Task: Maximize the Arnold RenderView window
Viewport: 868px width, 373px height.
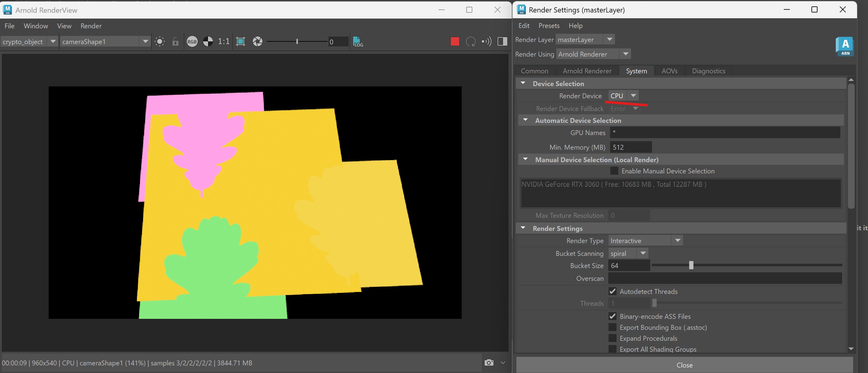Action: click(469, 10)
